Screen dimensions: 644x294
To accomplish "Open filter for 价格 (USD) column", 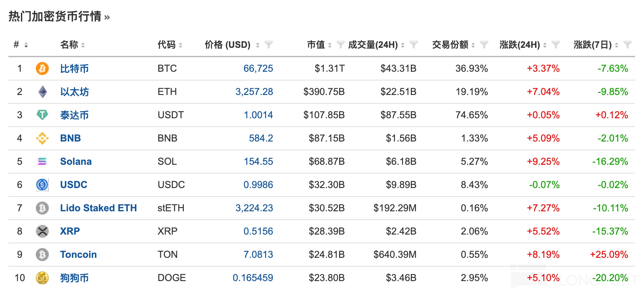I will pyautogui.click(x=268, y=45).
